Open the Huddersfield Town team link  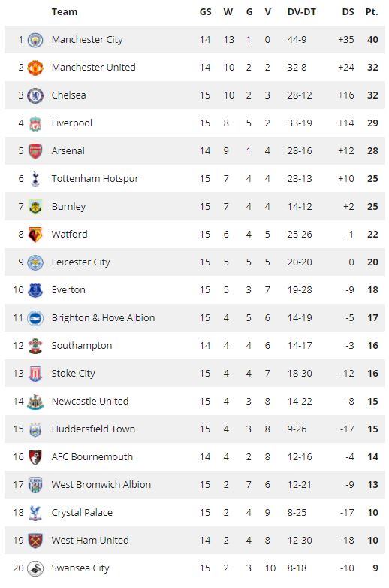93,429
